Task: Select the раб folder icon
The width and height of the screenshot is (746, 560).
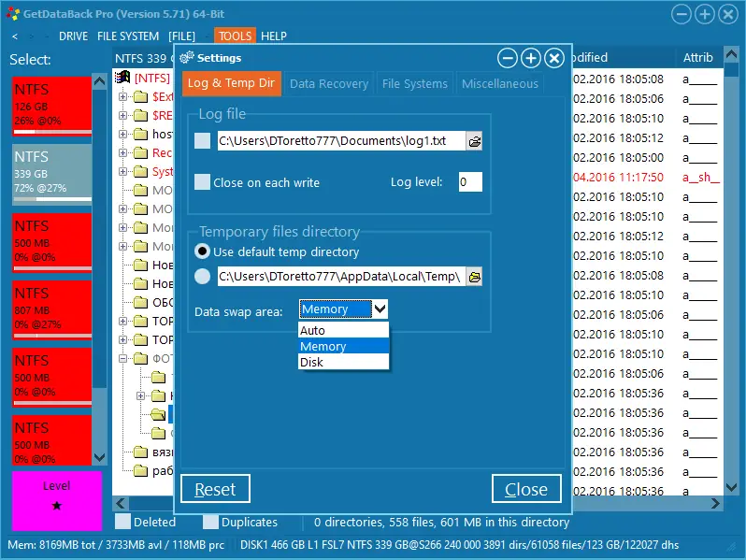Action: (140, 471)
